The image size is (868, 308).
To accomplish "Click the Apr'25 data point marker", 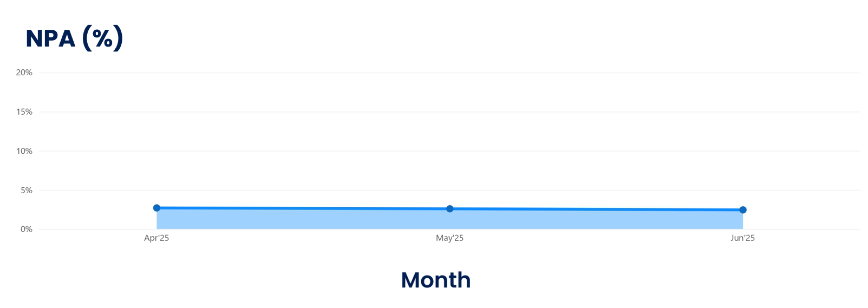I will [x=156, y=208].
